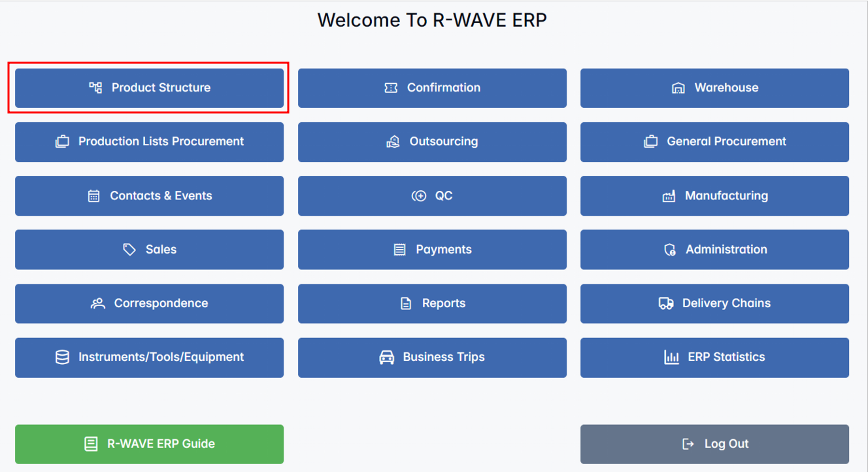Click the Instruments database cylinder icon
Image resolution: width=868 pixels, height=472 pixels.
tap(62, 357)
